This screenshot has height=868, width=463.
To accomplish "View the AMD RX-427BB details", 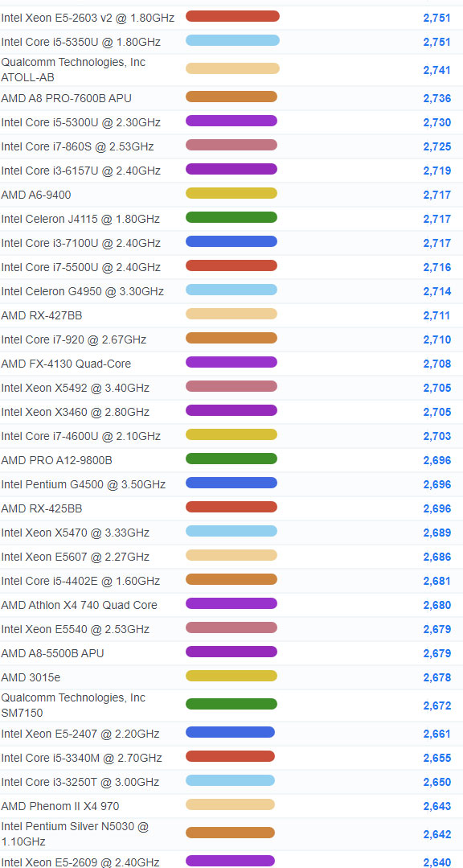I will tap(42, 315).
